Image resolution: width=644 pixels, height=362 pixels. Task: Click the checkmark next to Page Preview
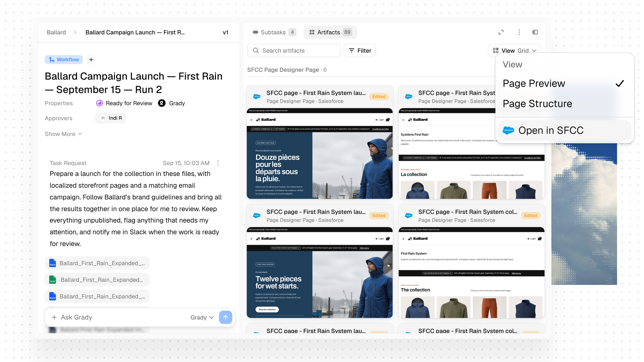620,83
